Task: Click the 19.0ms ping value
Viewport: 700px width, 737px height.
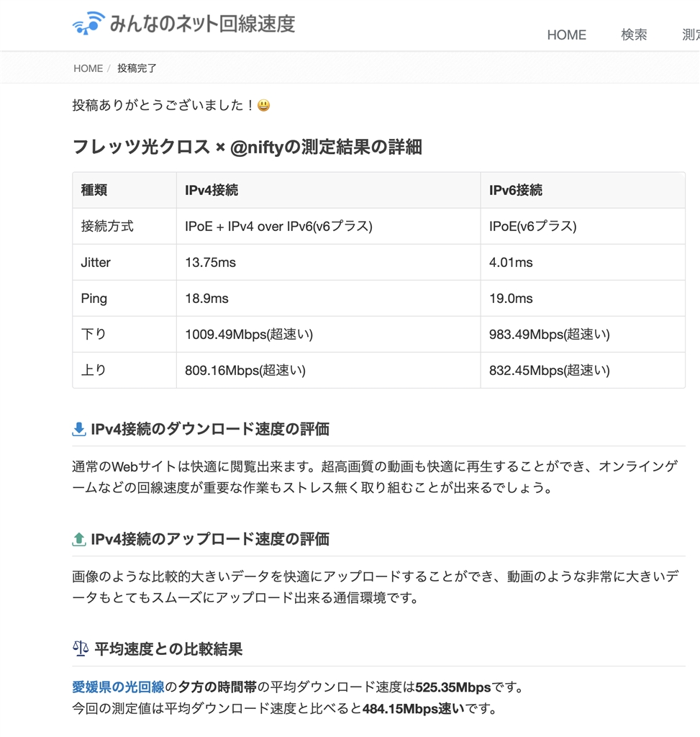Action: 511,299
